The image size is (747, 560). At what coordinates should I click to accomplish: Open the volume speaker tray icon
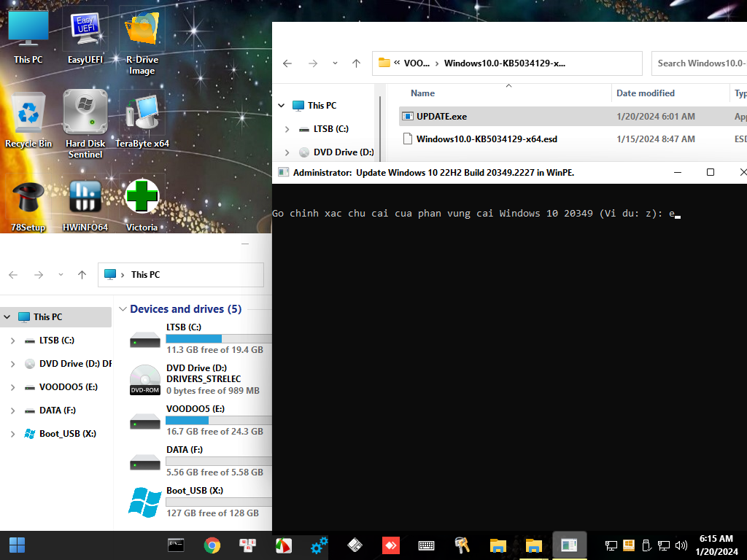point(681,545)
